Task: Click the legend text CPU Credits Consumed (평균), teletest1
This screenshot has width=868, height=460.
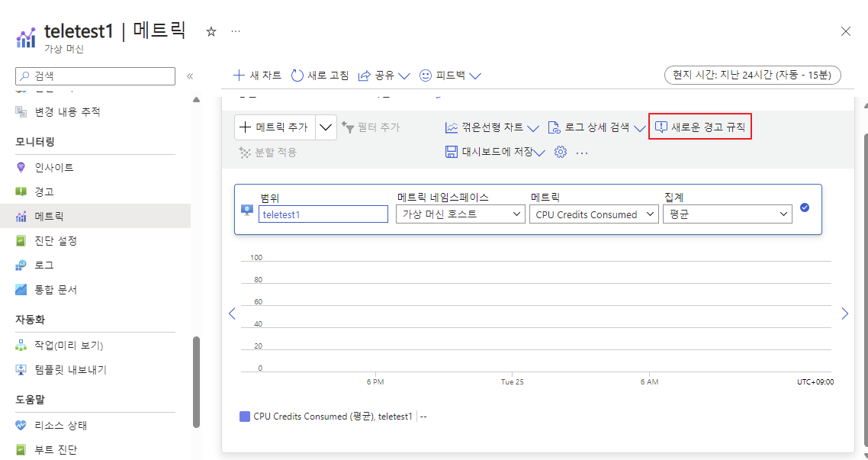Action: [333, 417]
